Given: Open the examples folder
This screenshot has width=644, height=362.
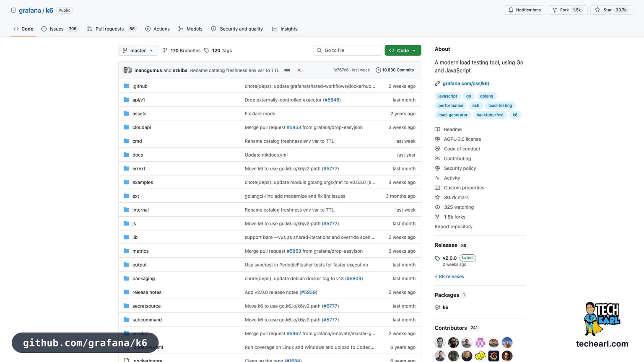Looking at the screenshot, I should pos(143,182).
